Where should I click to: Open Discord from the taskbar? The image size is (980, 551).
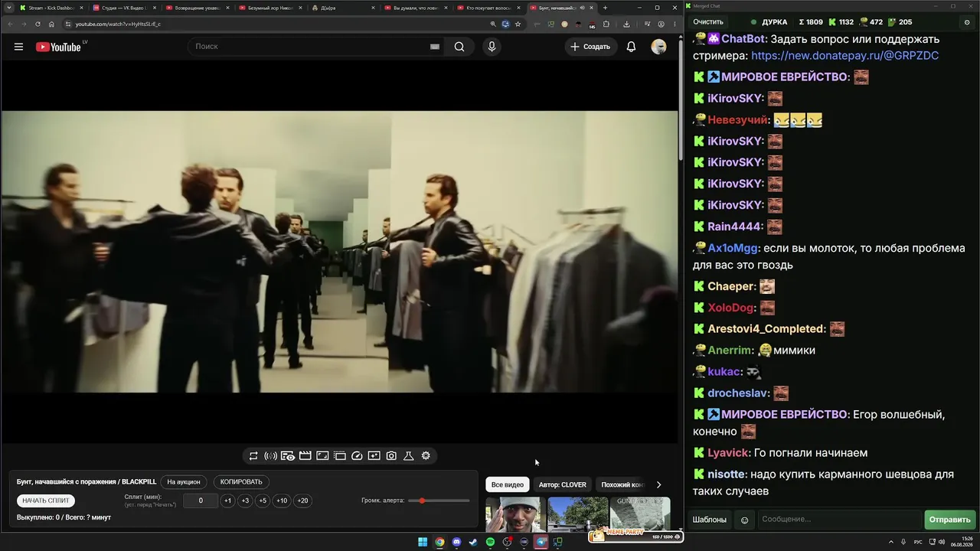(x=457, y=543)
